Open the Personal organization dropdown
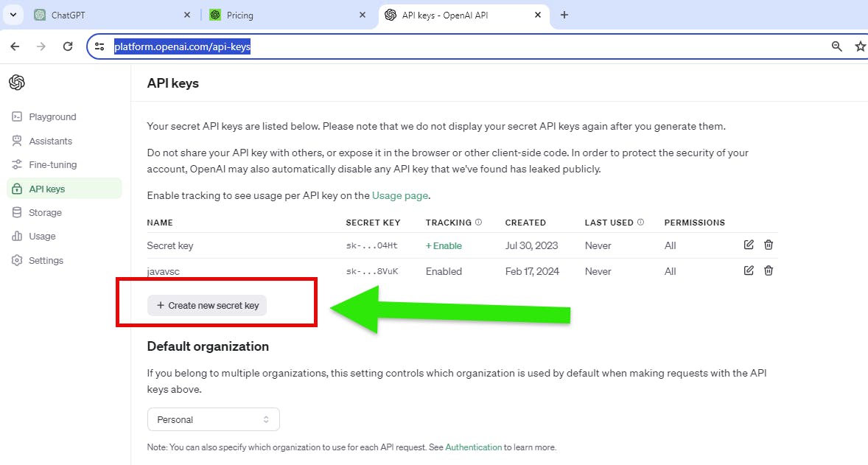Image resolution: width=868 pixels, height=465 pixels. 213,419
